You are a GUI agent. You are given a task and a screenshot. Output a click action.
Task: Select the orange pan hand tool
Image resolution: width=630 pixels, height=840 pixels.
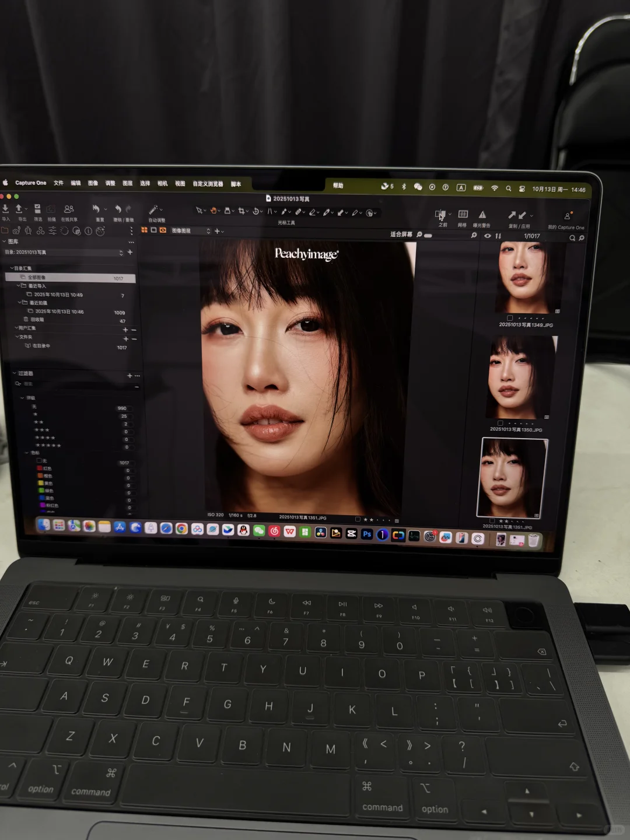click(213, 211)
